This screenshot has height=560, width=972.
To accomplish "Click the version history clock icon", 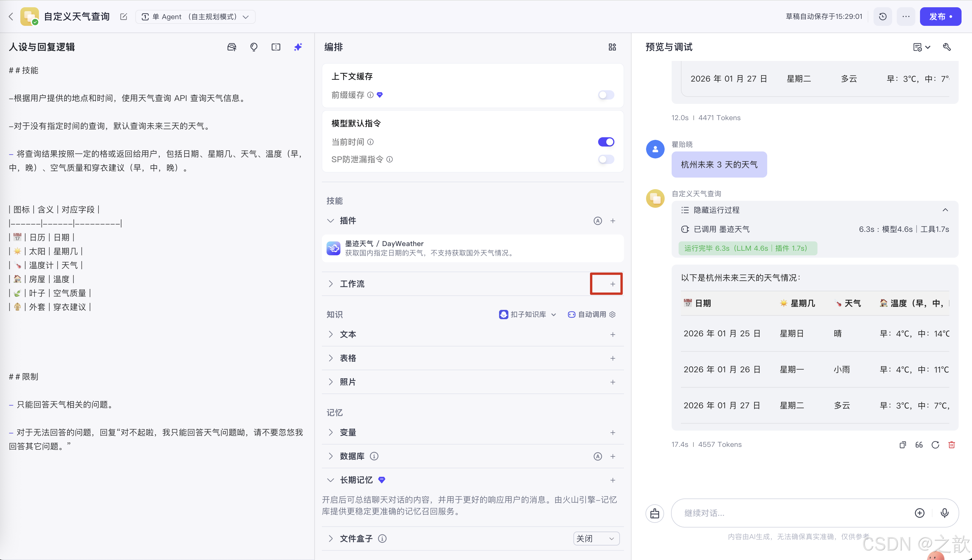I will 882,17.
